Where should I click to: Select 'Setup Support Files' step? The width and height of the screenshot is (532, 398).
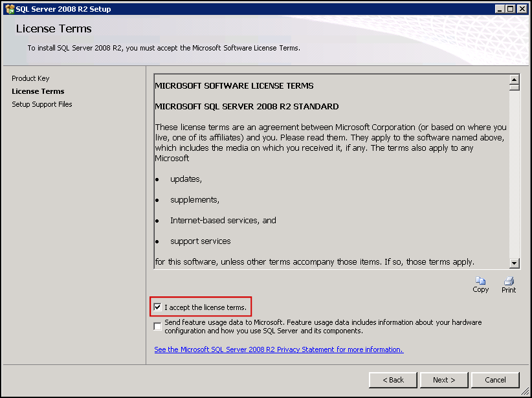point(41,104)
